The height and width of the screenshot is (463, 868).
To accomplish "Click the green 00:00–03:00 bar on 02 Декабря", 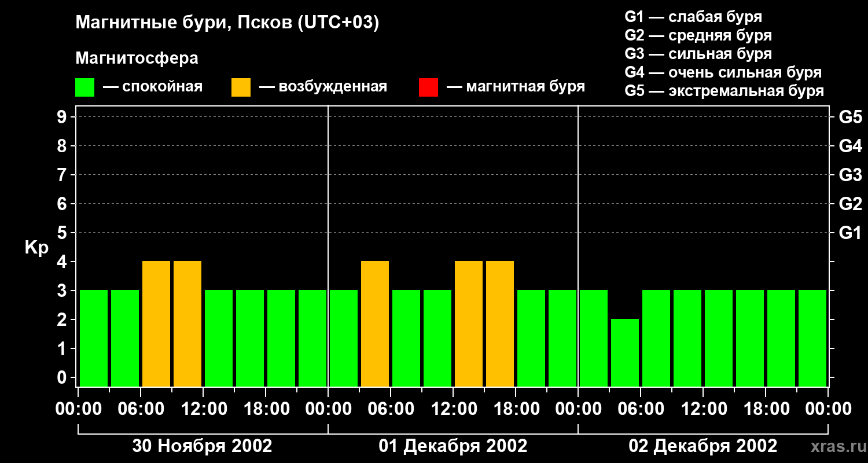I will tap(594, 338).
